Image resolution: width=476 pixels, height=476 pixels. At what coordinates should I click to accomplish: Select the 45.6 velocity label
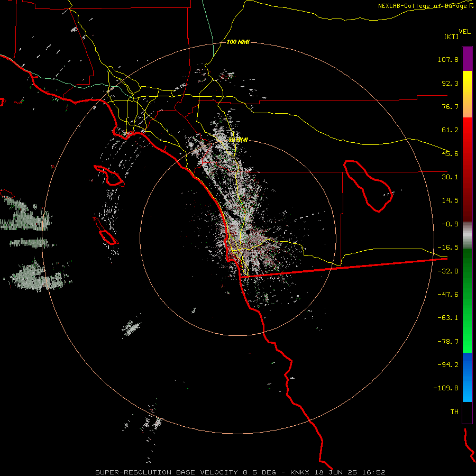[450, 153]
